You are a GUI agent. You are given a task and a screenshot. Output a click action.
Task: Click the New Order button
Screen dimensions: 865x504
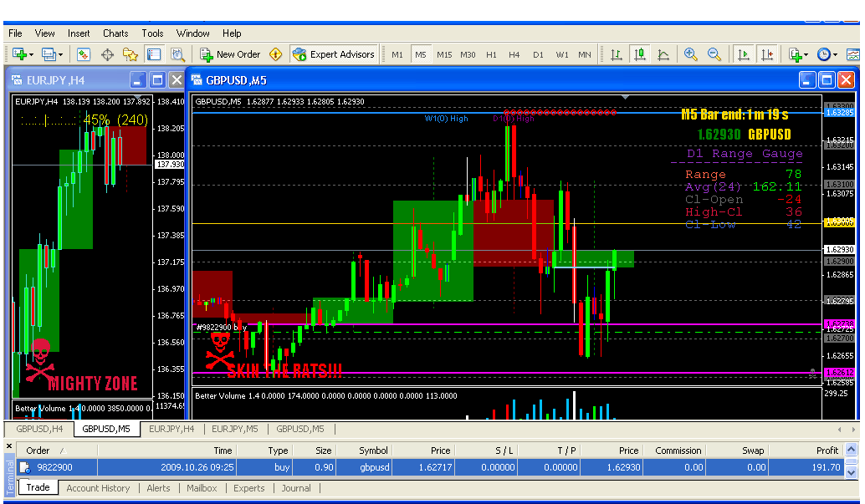231,54
